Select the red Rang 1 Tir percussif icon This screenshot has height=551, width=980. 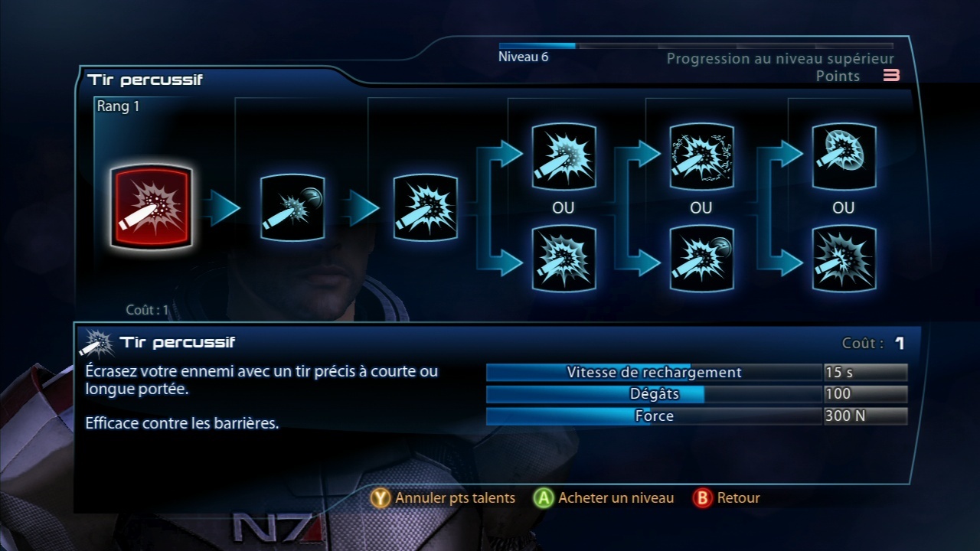[x=151, y=207]
